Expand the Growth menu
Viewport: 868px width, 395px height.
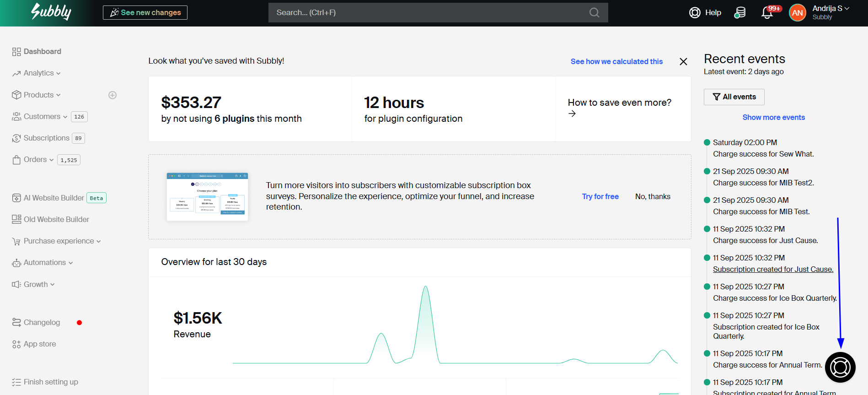52,285
